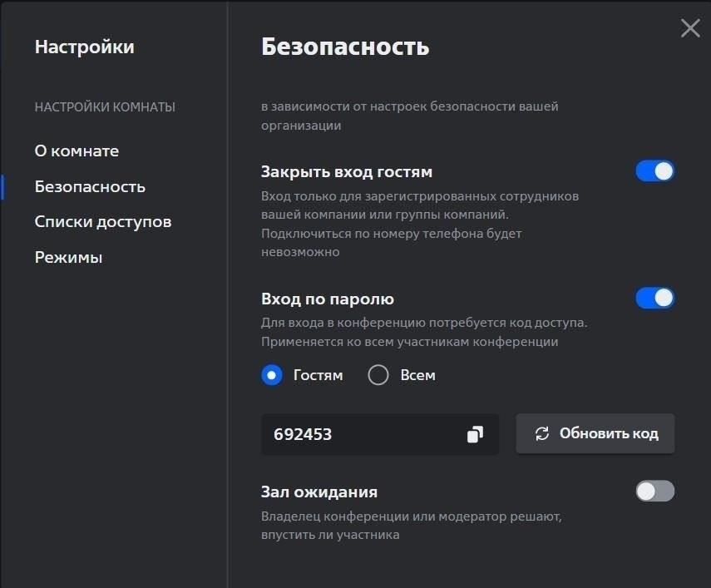The width and height of the screenshot is (711, 588).
Task: Close the settings dialog with X
Action: tap(690, 28)
